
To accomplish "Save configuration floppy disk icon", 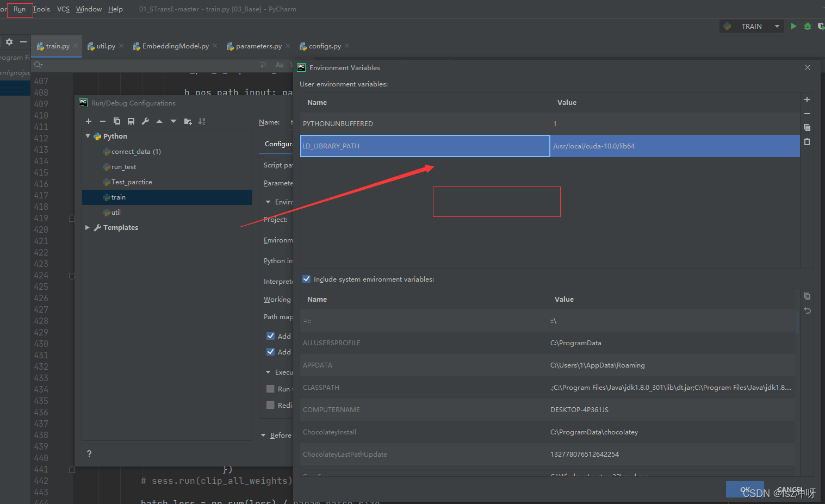I will pos(131,121).
